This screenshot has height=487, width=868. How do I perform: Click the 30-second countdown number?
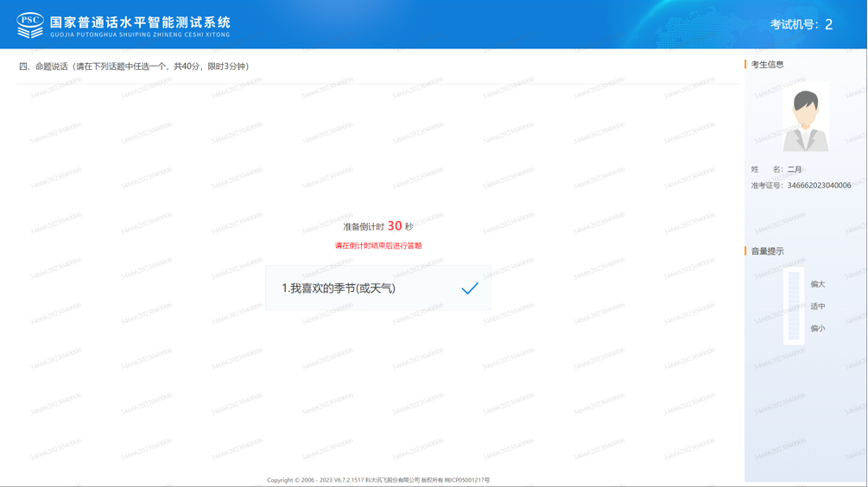point(395,225)
